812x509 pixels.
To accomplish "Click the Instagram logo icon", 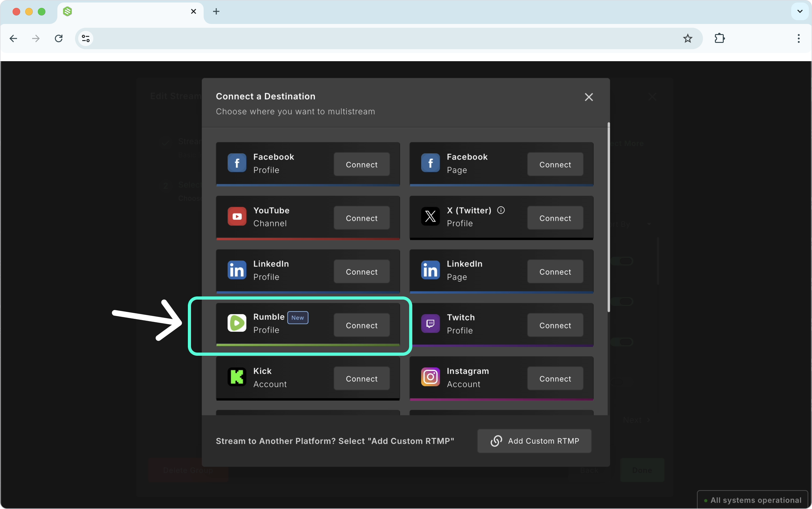I will point(430,377).
